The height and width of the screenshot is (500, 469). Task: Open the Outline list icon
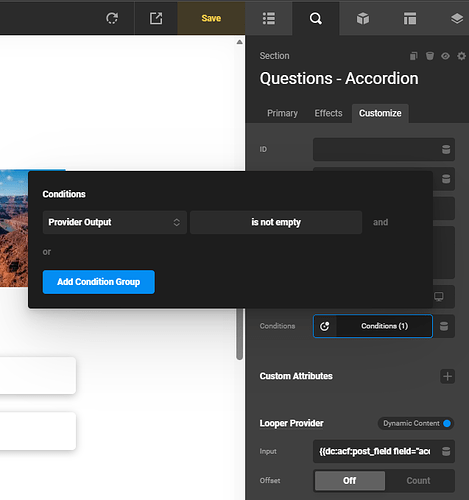(x=269, y=18)
